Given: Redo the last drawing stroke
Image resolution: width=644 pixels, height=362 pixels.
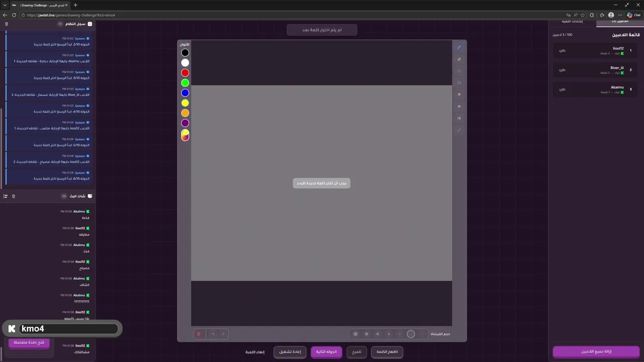Looking at the screenshot, I should [223, 334].
